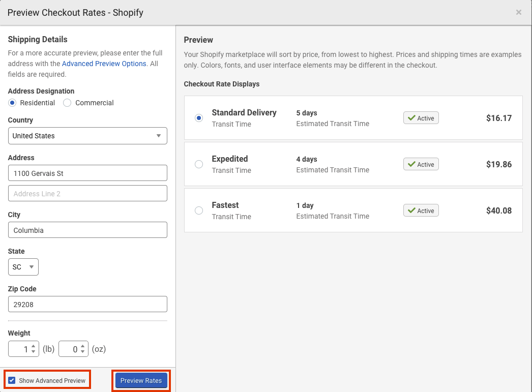Click the Zip Code field with 29208
532x392 pixels.
pyautogui.click(x=87, y=304)
